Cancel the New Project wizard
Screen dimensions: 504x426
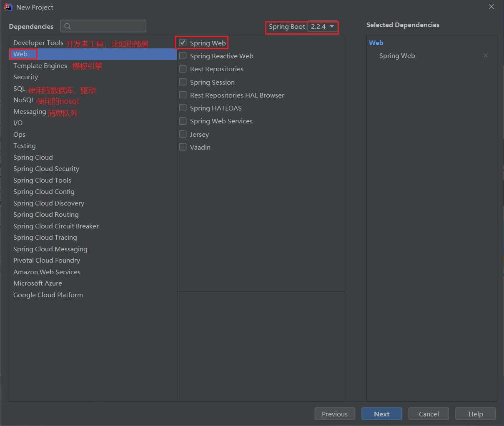(429, 414)
